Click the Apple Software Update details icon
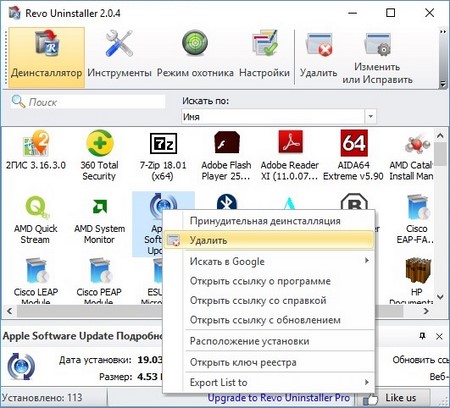This screenshot has height=408, width=450. point(21,367)
